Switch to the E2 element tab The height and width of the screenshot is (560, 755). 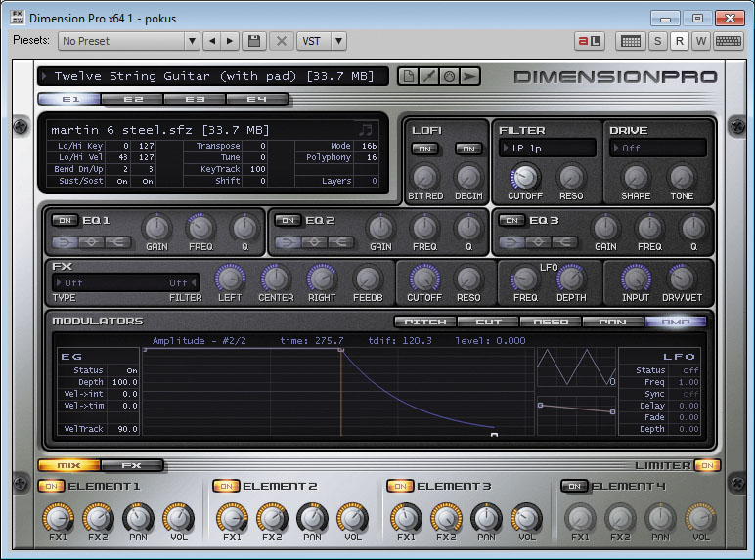coord(132,99)
